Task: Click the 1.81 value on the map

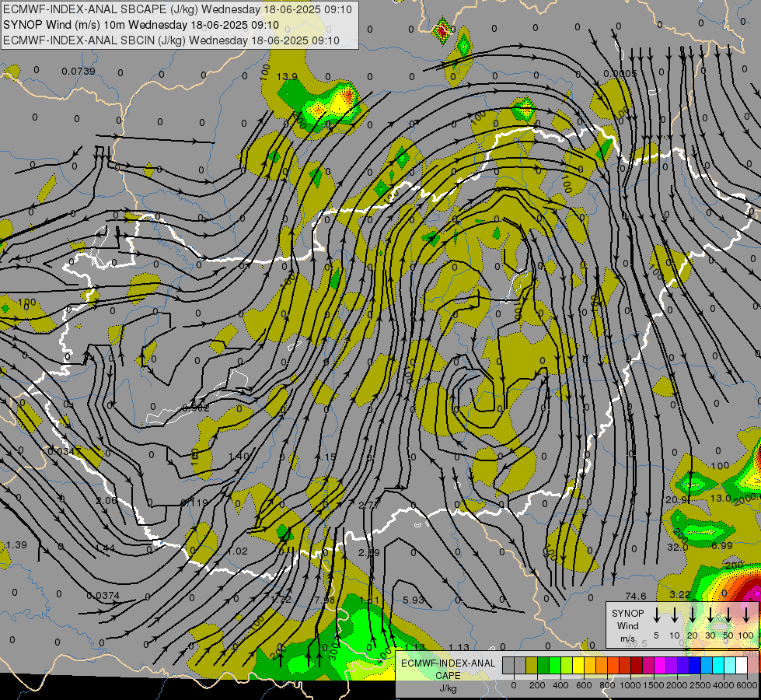Action: click(x=369, y=600)
